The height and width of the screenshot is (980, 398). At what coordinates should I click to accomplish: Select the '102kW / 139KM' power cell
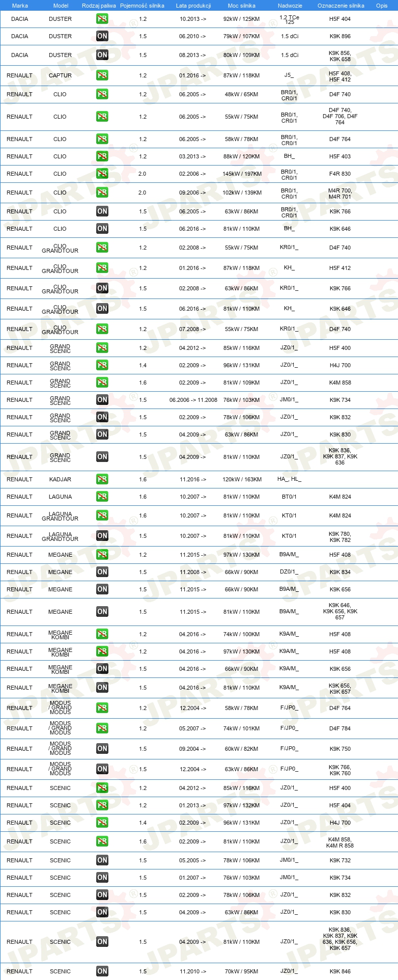click(242, 193)
